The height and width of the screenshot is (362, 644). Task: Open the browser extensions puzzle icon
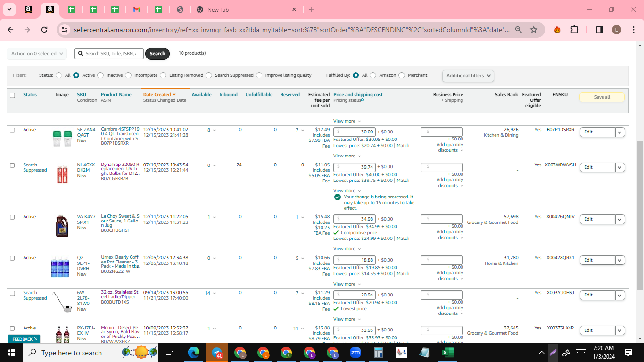tap(574, 30)
